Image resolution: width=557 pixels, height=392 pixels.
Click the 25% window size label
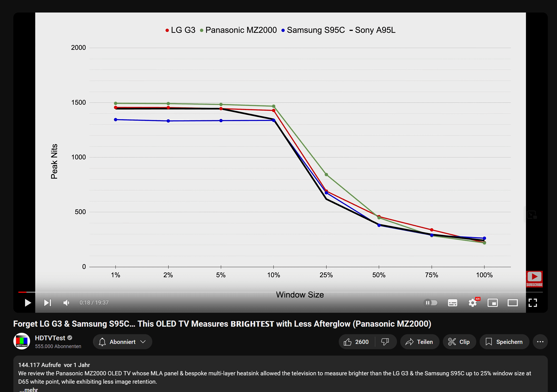tap(326, 275)
